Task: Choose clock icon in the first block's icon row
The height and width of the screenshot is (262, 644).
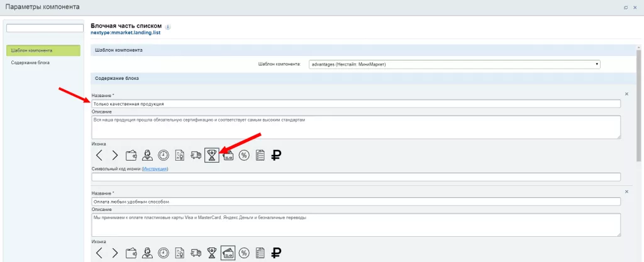Action: [164, 155]
